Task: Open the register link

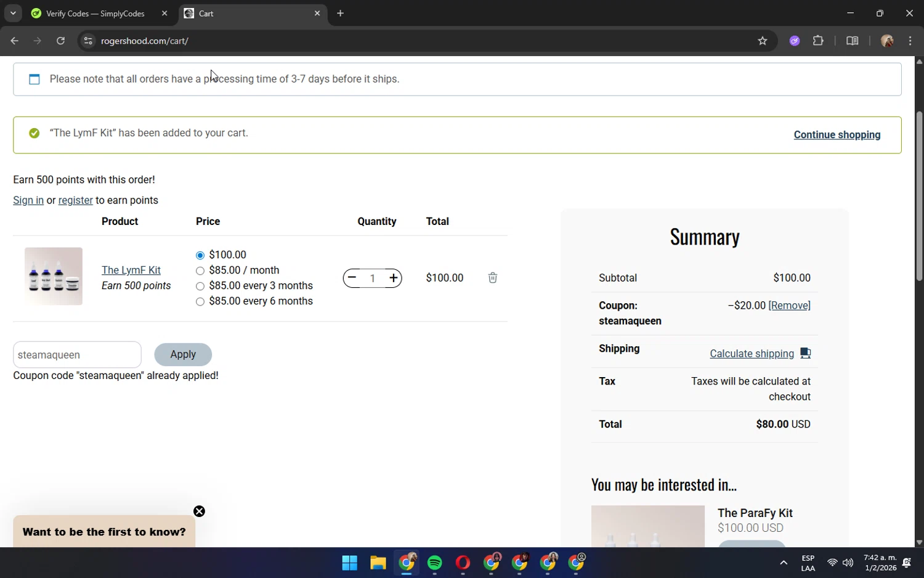Action: (x=75, y=200)
